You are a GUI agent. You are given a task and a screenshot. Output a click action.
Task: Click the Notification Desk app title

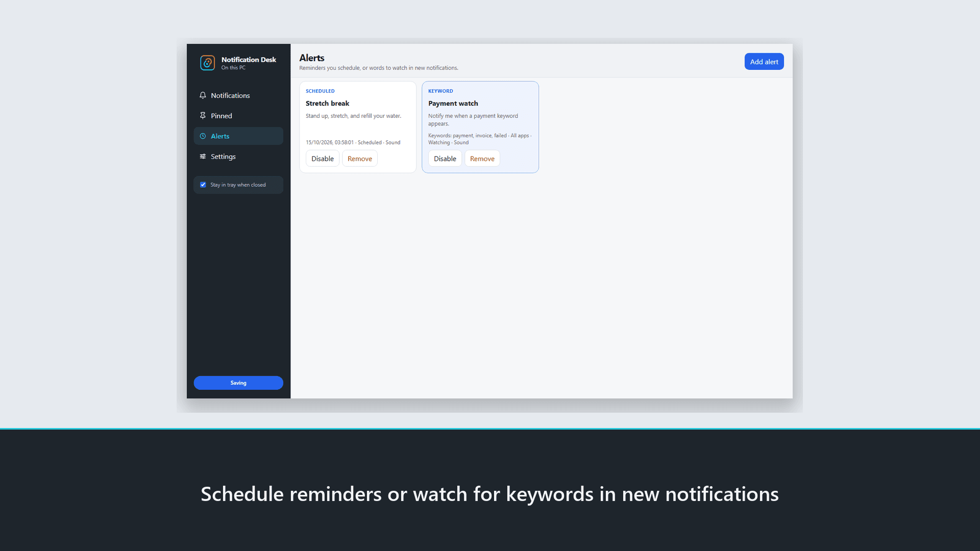(249, 60)
